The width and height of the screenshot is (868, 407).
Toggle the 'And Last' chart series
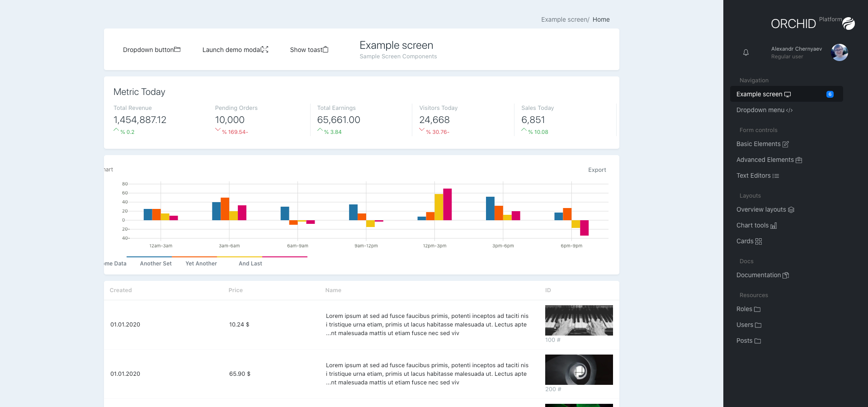coord(250,263)
